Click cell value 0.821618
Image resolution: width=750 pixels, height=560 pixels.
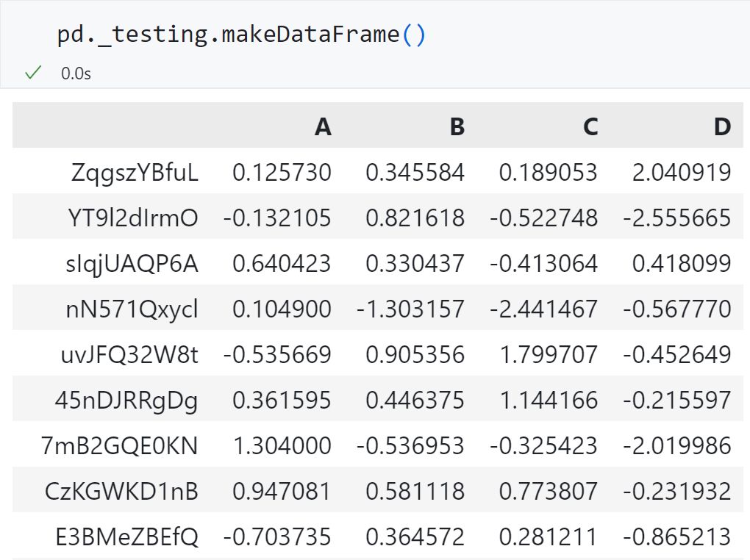[415, 218]
